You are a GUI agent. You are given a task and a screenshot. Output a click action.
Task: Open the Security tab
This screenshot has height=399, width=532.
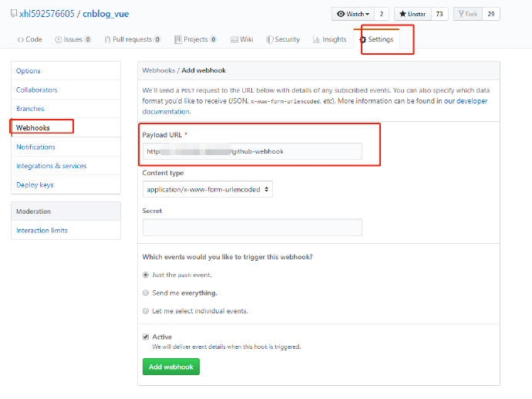(283, 39)
